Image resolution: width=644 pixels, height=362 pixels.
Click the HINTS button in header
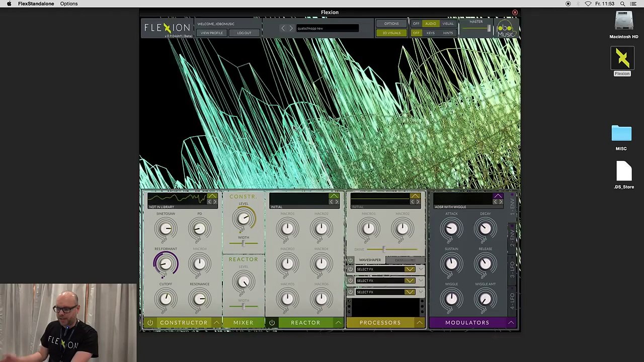(x=448, y=33)
